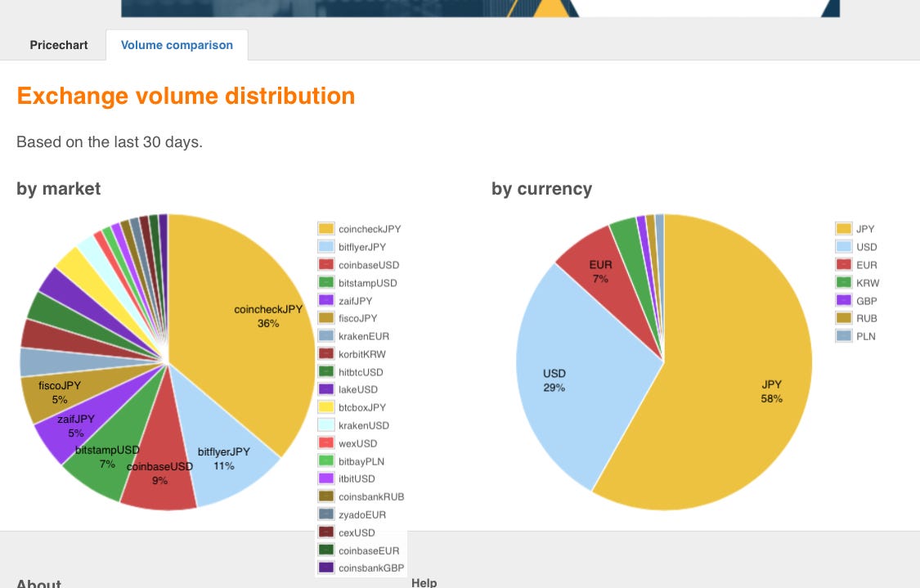Click the Exchange volume distribution heading
This screenshot has height=588, width=920.
(x=186, y=96)
